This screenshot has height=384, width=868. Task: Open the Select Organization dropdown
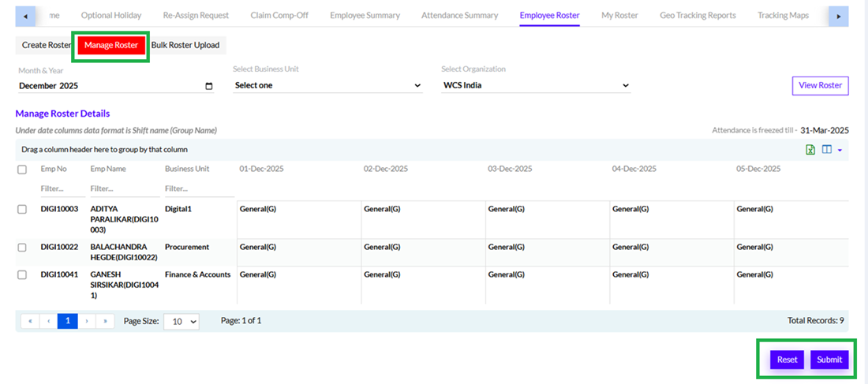pyautogui.click(x=536, y=85)
